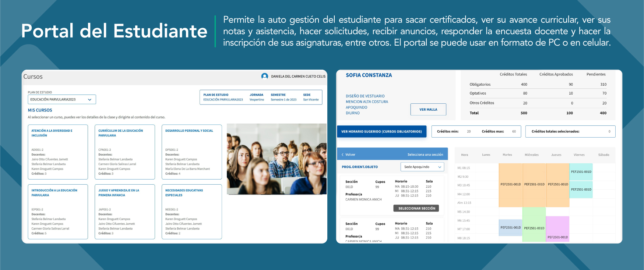
Task: Open Introducción a la Educación Parvularia course
Action: pos(58,212)
